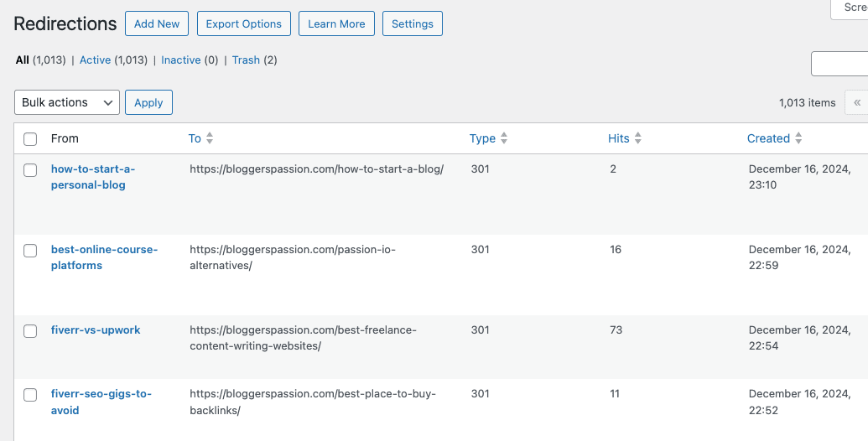Screen dimensions: 868x441
Task: Mark the fiverr-seo-gigs-to-avoid row checkbox
Action: 30,395
